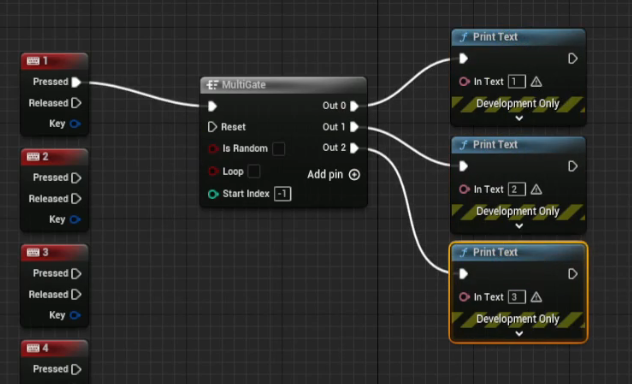Click the Pressed pin on key 3 node
Image resolution: width=632 pixels, height=384 pixels.
click(x=76, y=274)
